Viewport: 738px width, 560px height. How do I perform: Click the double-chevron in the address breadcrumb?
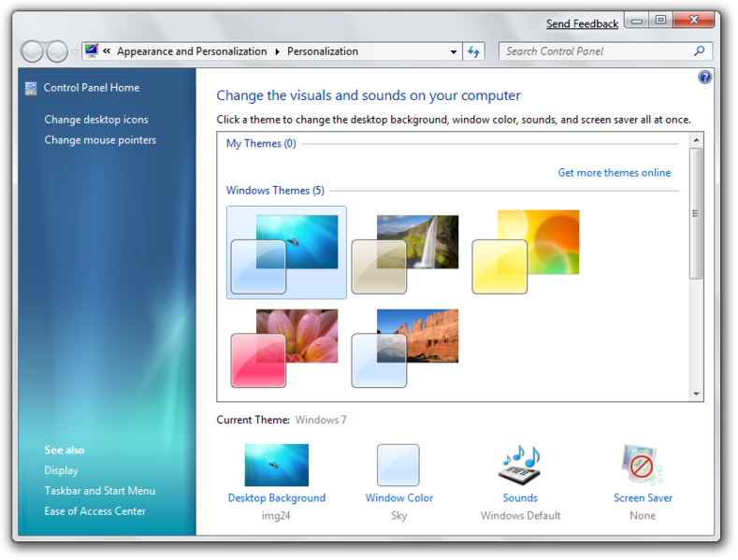coord(107,51)
